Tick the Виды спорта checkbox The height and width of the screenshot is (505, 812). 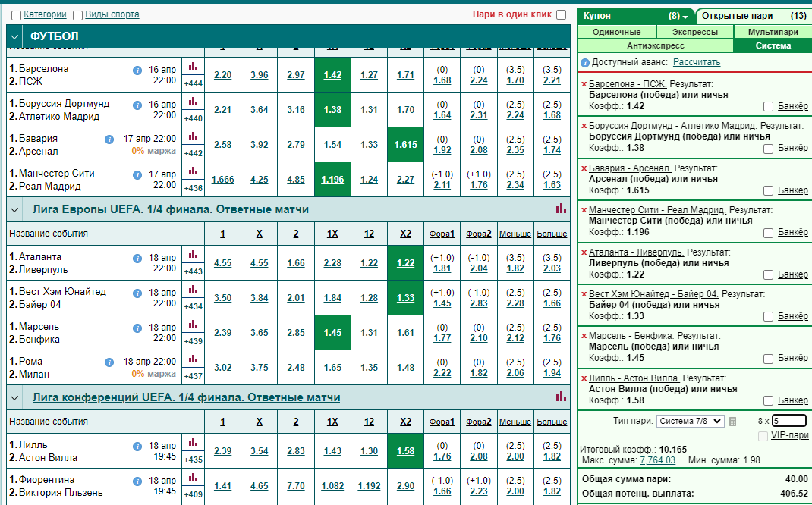77,15
